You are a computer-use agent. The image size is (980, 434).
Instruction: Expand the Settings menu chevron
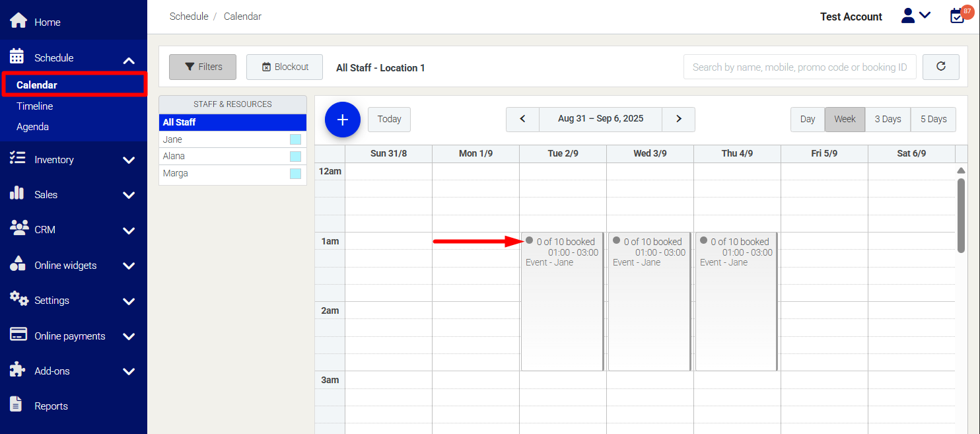click(x=129, y=301)
